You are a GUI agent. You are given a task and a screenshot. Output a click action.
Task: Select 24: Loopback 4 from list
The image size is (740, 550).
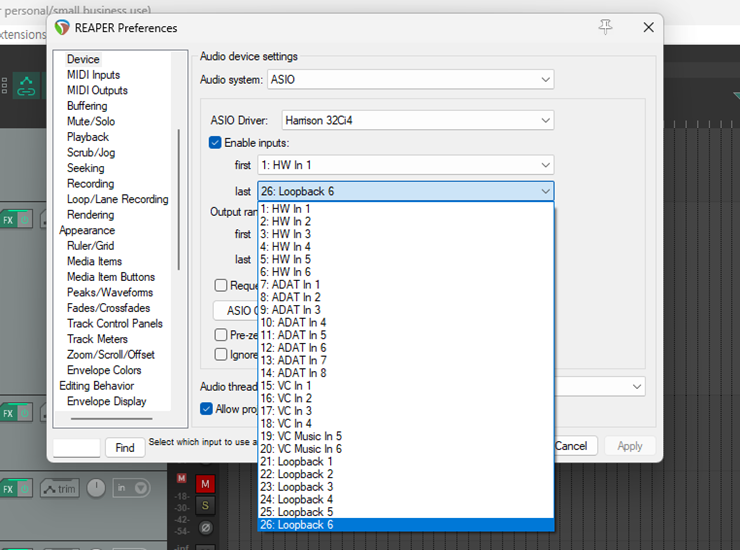click(406, 499)
